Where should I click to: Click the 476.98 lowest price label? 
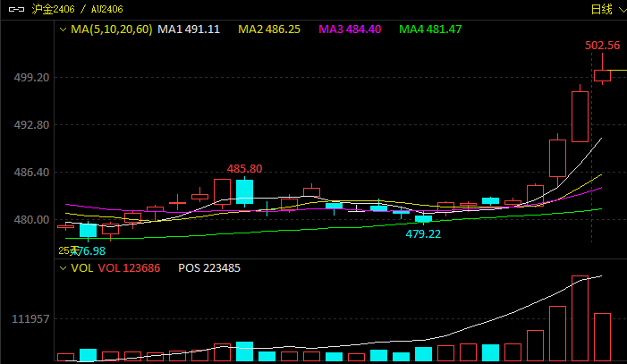click(88, 251)
